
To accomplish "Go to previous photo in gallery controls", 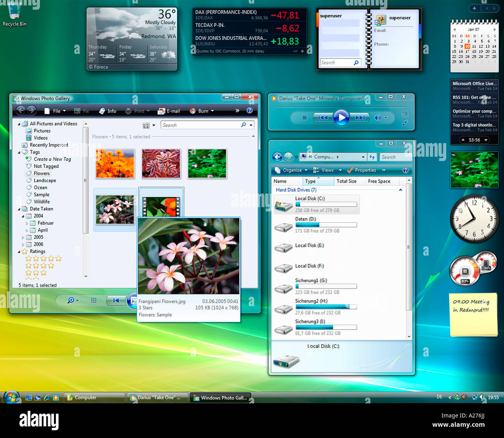I will click(x=116, y=300).
